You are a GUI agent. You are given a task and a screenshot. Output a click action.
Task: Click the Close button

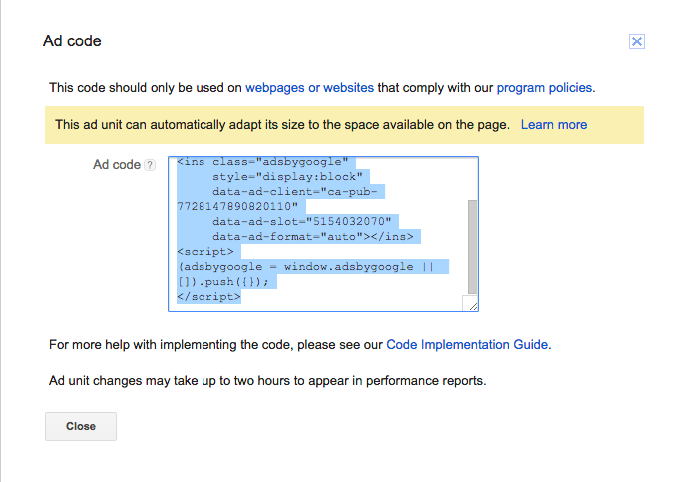(81, 426)
